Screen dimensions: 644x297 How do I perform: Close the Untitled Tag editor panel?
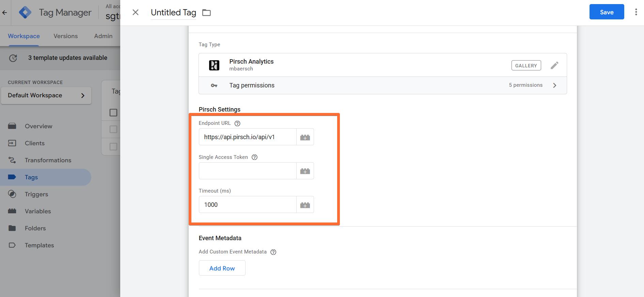pyautogui.click(x=136, y=12)
